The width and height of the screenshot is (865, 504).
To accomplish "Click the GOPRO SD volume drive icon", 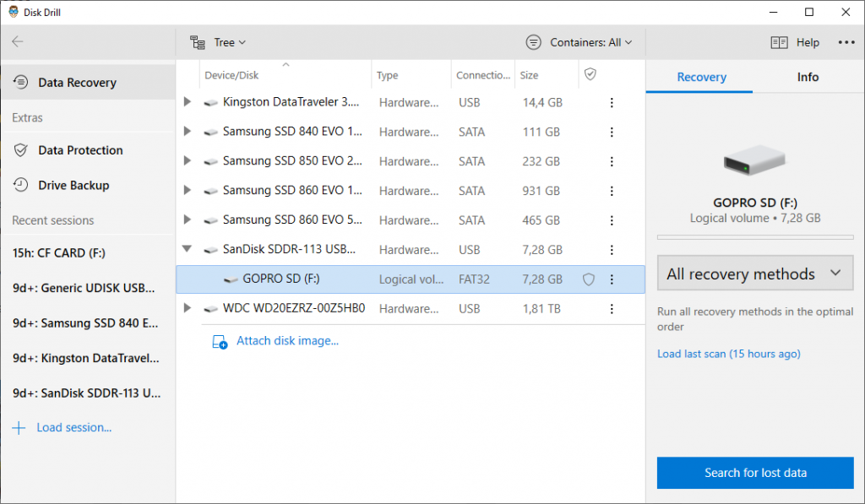I will 231,279.
